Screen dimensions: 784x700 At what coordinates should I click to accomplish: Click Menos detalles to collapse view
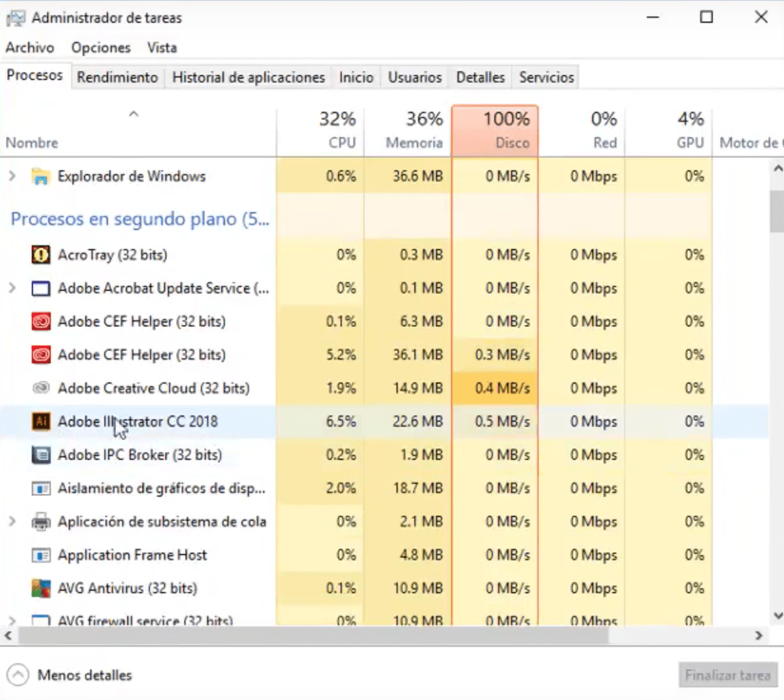(x=84, y=675)
